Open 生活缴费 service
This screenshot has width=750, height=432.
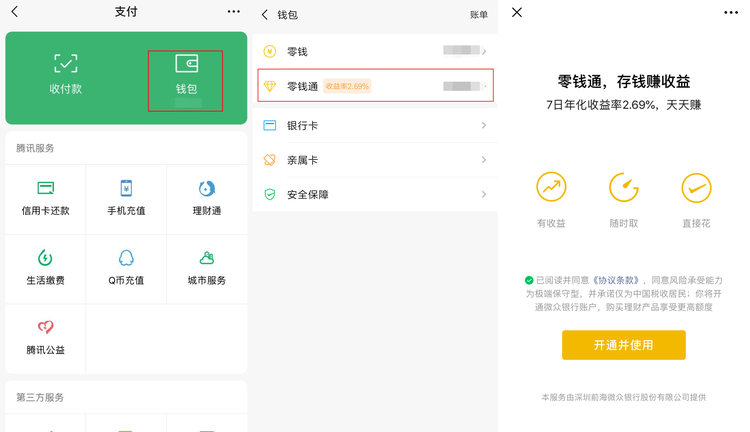[45, 268]
